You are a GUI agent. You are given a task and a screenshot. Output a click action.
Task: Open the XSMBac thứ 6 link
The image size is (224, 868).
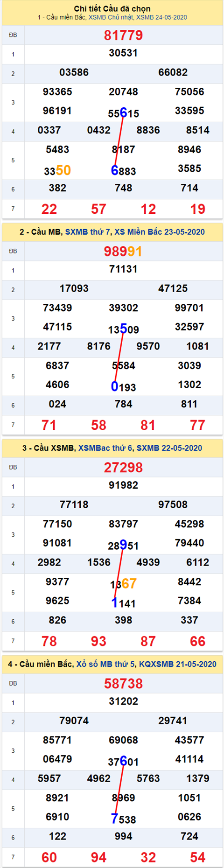click(105, 448)
